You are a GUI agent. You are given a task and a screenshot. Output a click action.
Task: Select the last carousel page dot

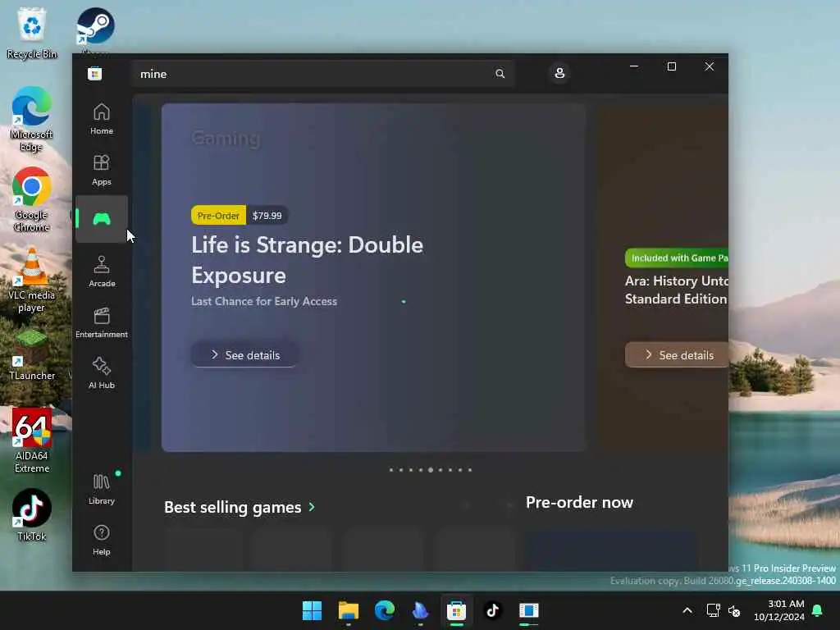point(470,470)
